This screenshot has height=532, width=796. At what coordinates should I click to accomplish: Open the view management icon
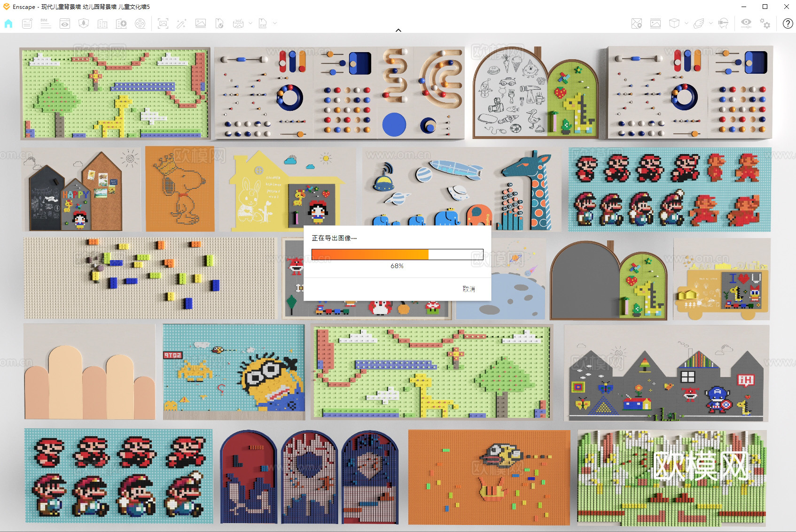(27, 23)
